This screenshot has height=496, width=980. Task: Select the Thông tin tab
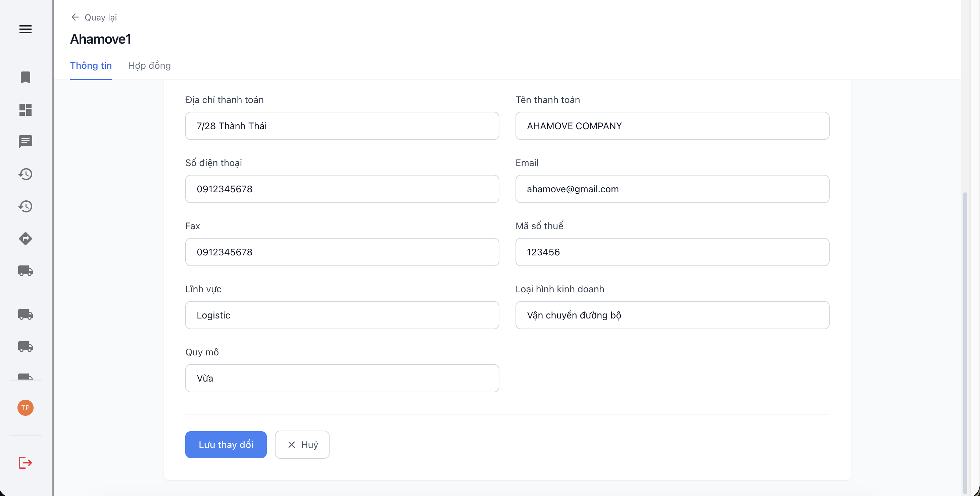(91, 66)
